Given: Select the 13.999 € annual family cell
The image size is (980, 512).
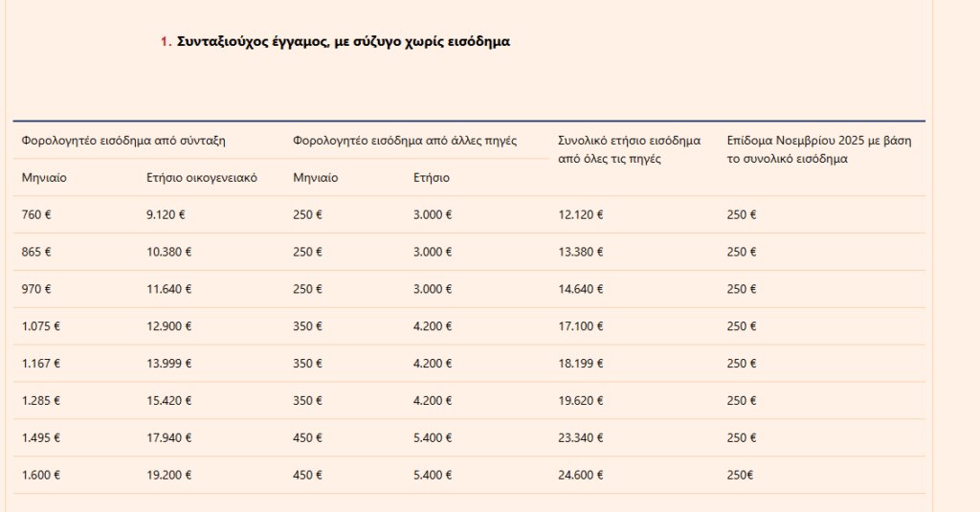Looking at the screenshot, I should (168, 364).
